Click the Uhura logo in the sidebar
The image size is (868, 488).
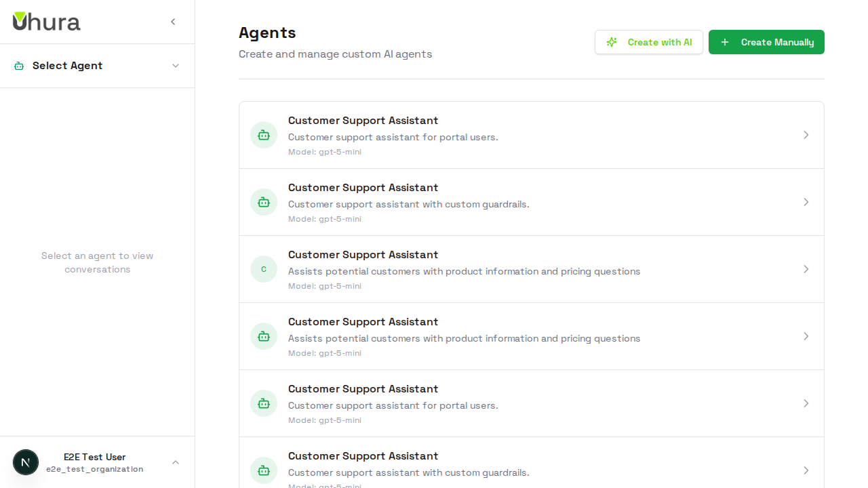pos(46,22)
